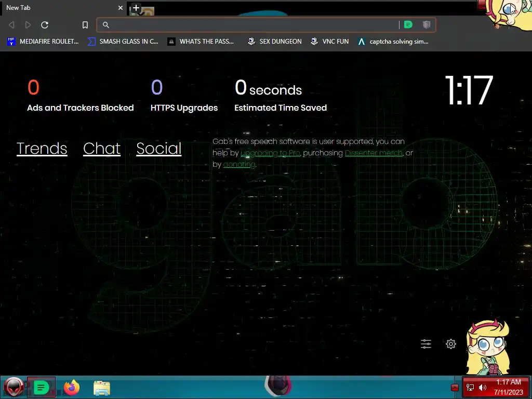
Task: Open the shields icon in address bar
Action: [427, 24]
